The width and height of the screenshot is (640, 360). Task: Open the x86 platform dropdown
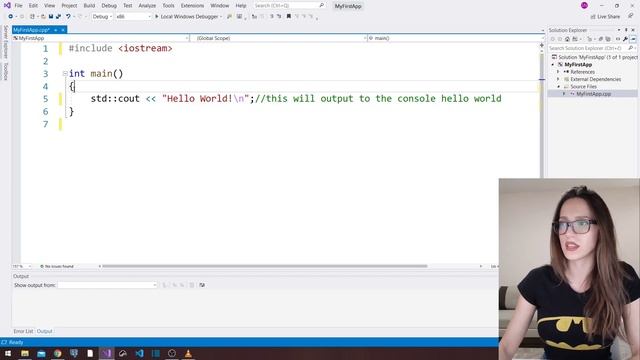(x=133, y=17)
